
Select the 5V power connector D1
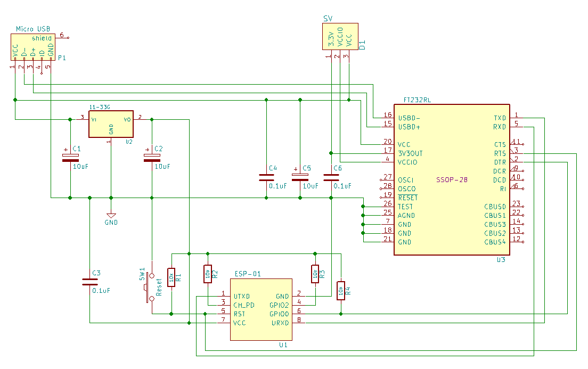coord(340,36)
